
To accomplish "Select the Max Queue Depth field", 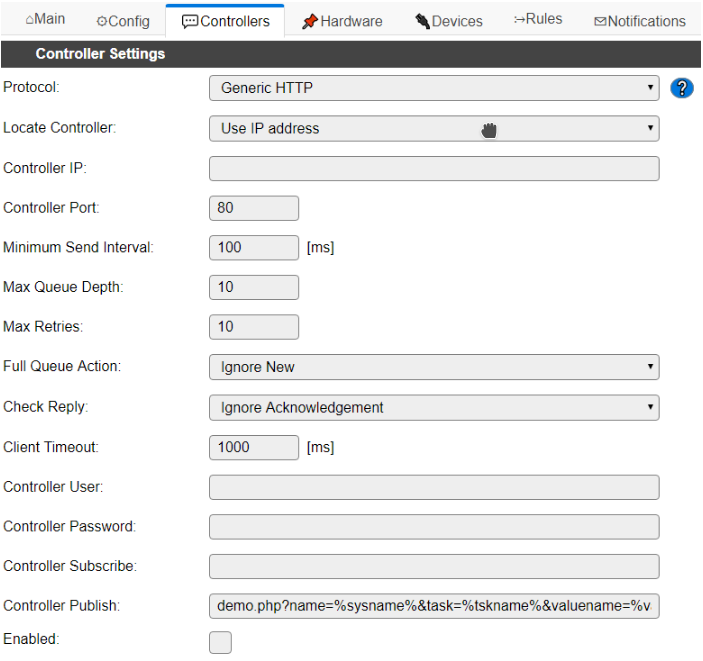I will point(254,287).
